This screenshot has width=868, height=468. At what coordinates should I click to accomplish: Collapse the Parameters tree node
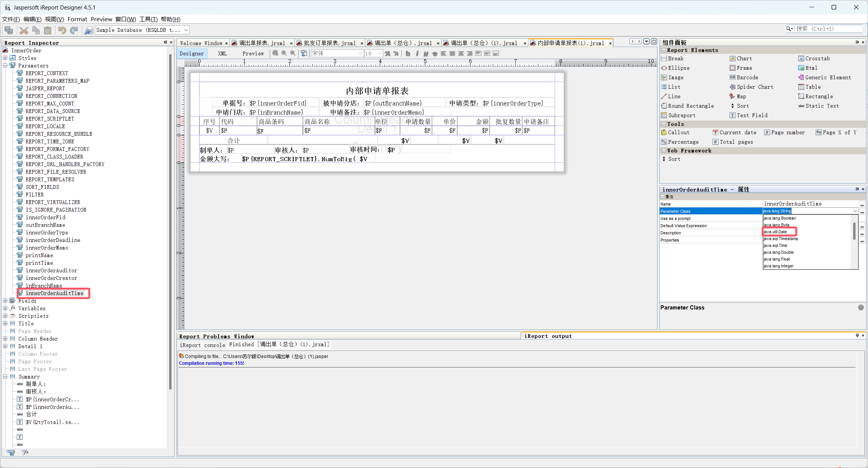[5, 66]
